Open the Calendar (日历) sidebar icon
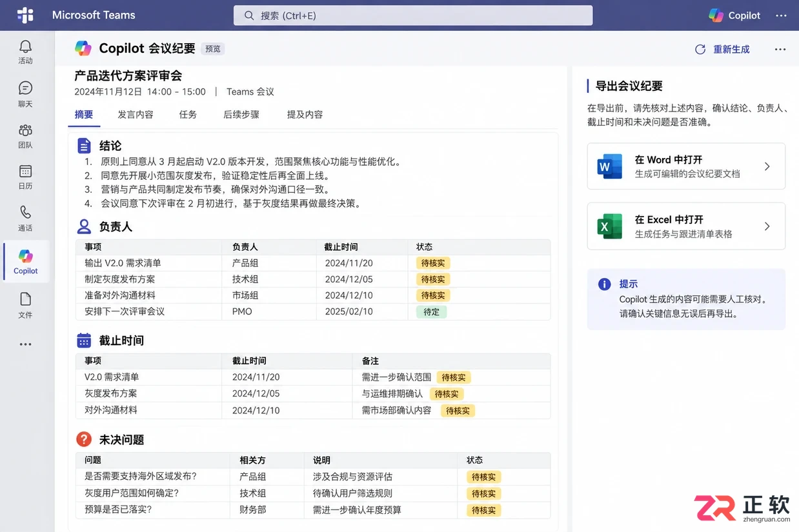The height and width of the screenshot is (532, 799). tap(25, 177)
